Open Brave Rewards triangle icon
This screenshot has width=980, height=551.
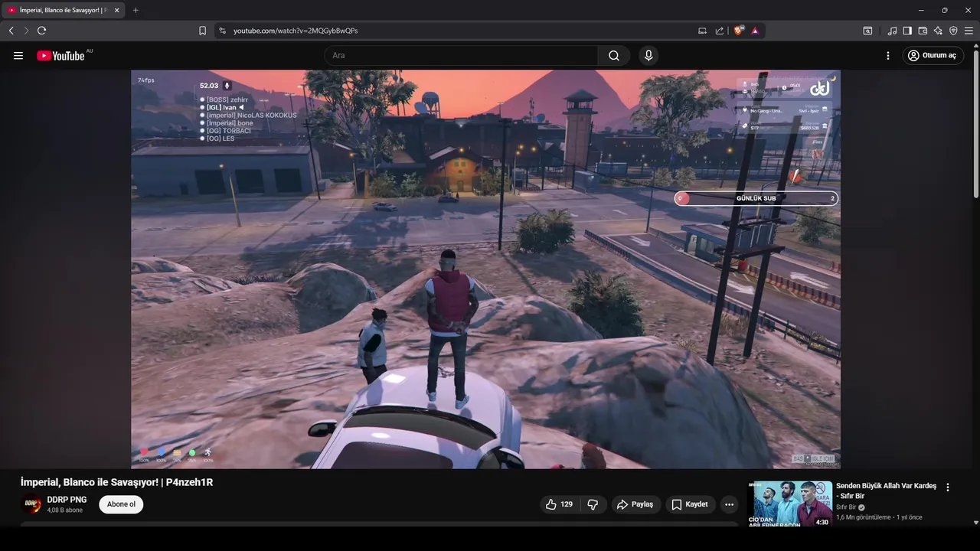755,31
